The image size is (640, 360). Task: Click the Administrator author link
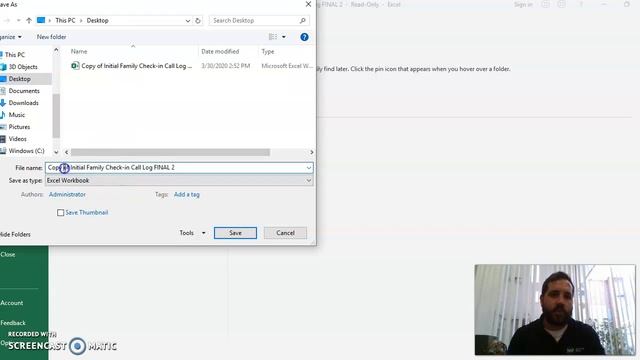click(67, 195)
